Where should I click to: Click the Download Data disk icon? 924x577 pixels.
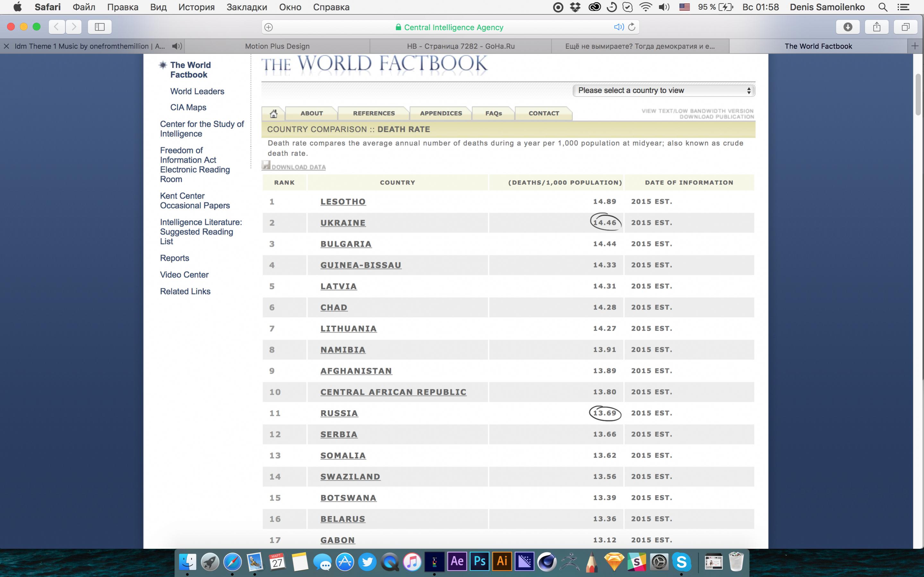click(266, 165)
